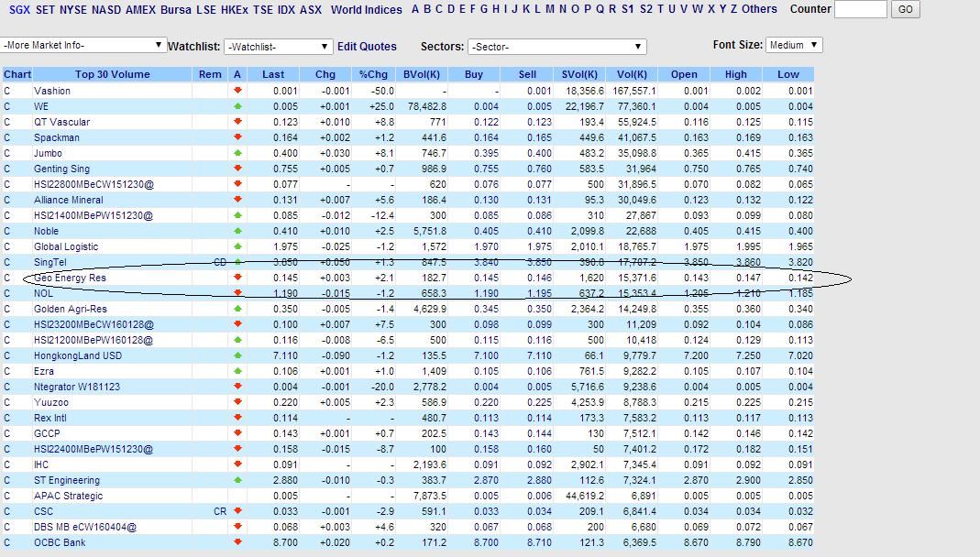Open DBS MB eCW160404@ warrant name
980x557 pixels.
tap(85, 527)
